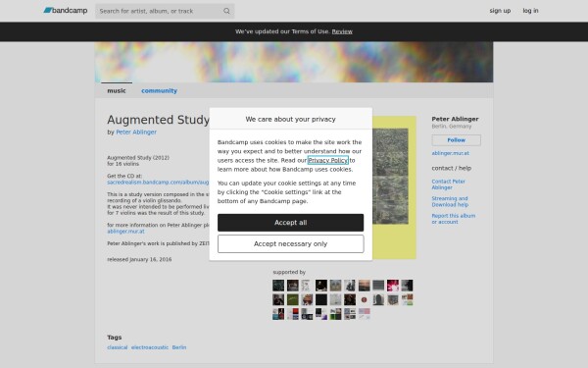Select the Berlin tag
The height and width of the screenshot is (368, 588).
point(179,347)
